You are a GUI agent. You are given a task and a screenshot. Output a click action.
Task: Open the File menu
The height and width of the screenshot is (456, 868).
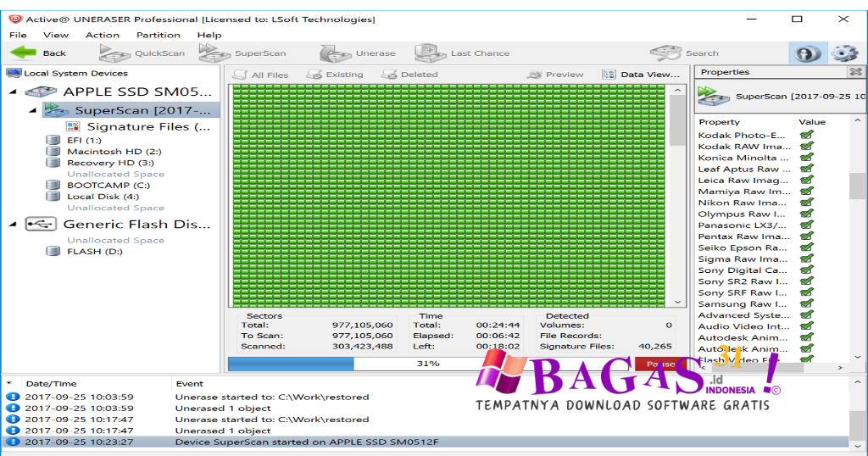[18, 35]
